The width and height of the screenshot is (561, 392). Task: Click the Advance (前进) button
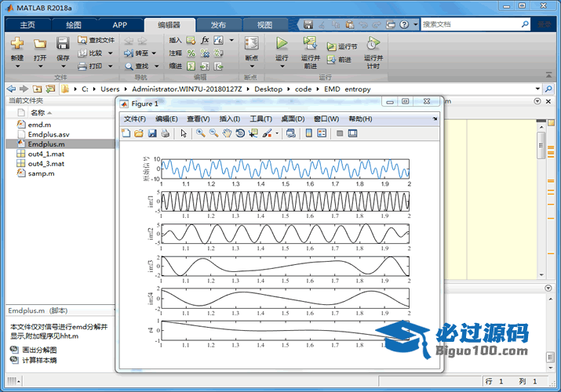pyautogui.click(x=339, y=60)
